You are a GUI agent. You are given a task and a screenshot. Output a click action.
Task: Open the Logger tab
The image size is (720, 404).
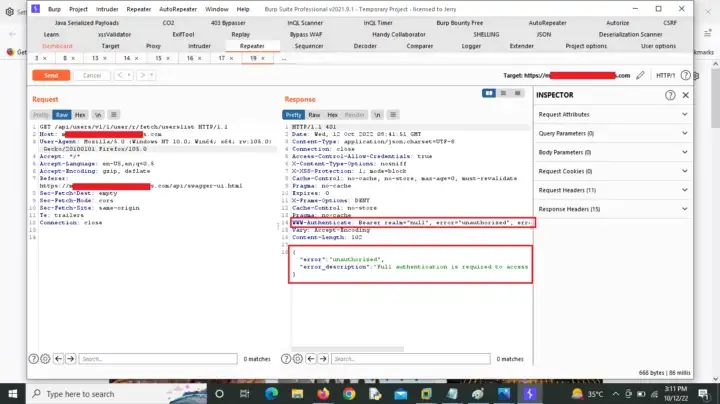(471, 46)
